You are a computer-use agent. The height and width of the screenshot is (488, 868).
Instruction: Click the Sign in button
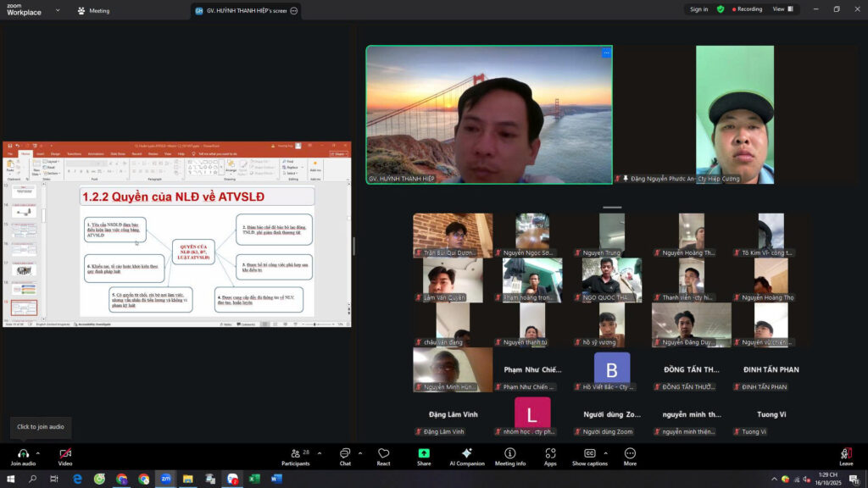click(x=698, y=9)
